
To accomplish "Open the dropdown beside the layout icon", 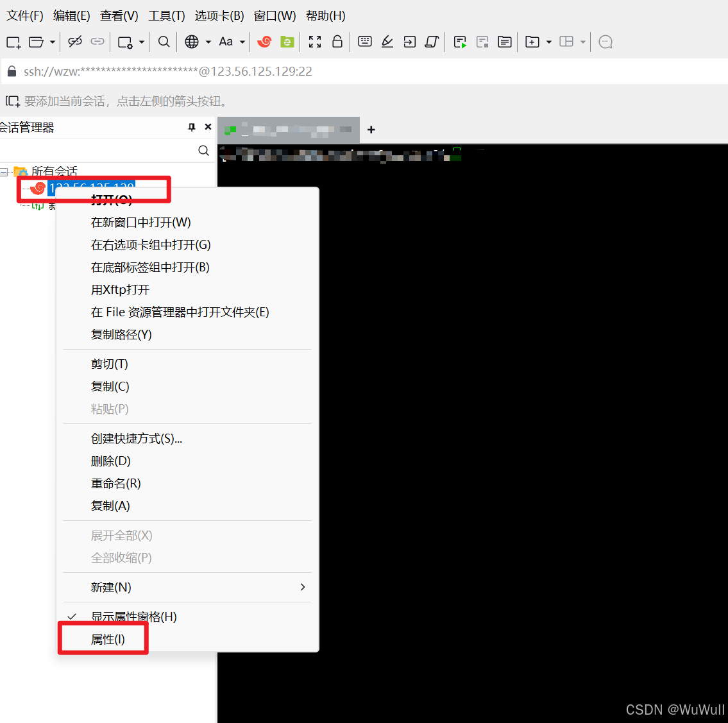I will (x=582, y=42).
